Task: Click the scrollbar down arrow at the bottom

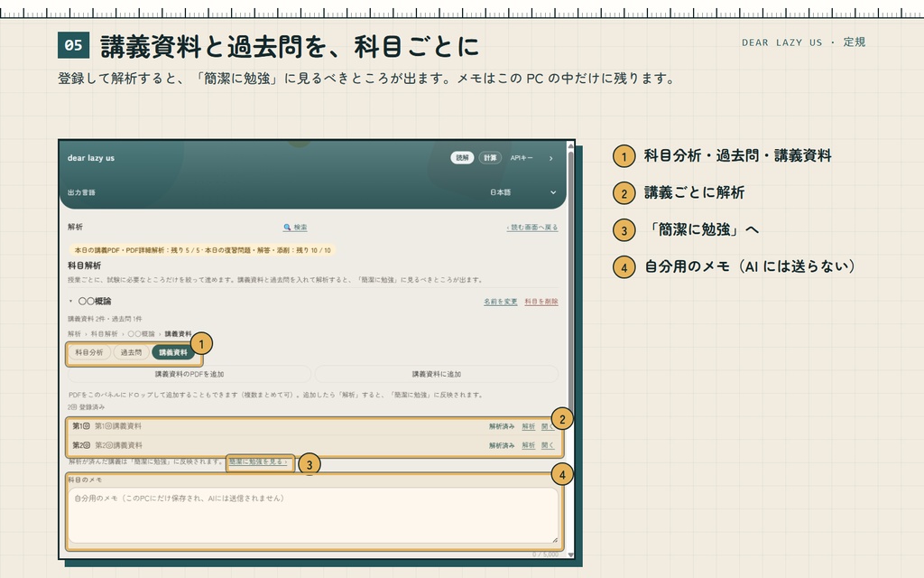Action: [570, 555]
